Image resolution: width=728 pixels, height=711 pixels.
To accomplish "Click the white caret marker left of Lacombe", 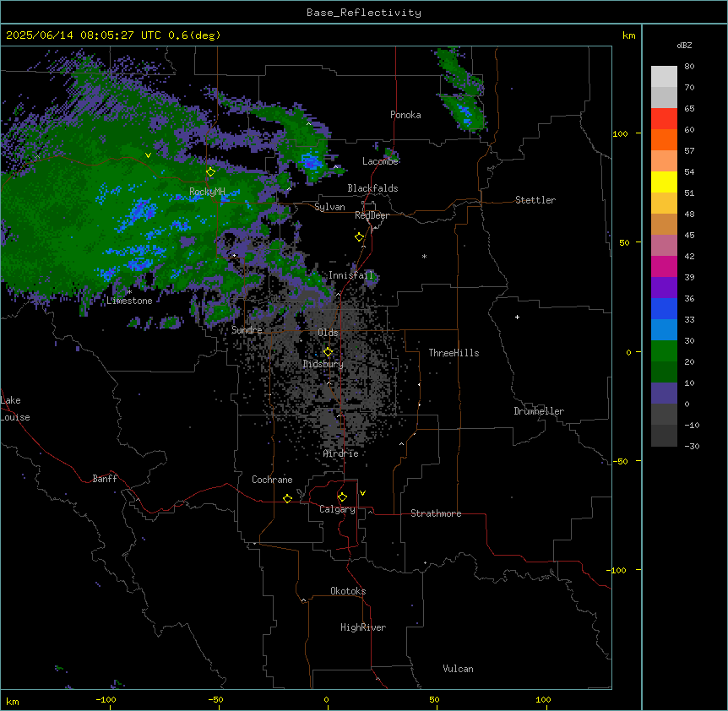I will click(335, 166).
